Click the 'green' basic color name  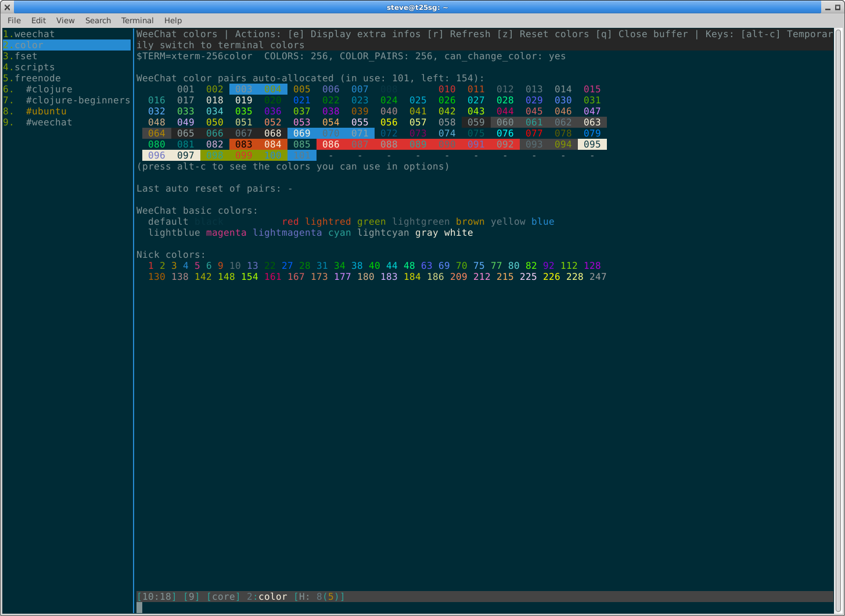[372, 222]
